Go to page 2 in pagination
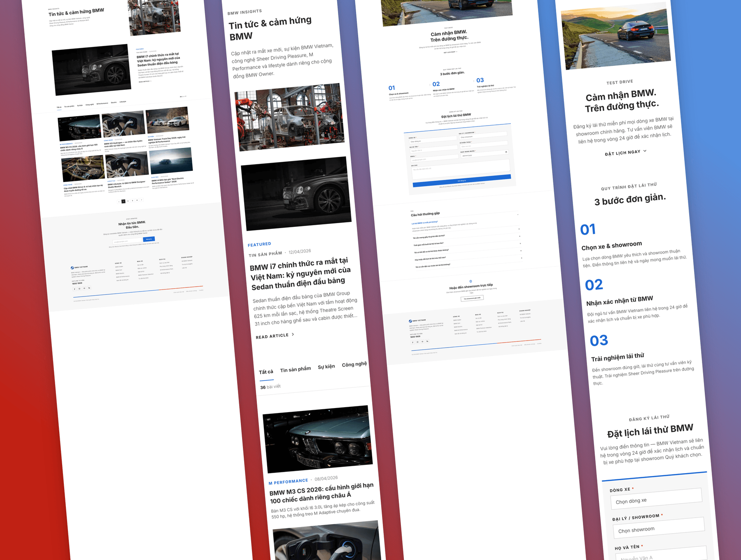741x560 pixels. point(128,201)
